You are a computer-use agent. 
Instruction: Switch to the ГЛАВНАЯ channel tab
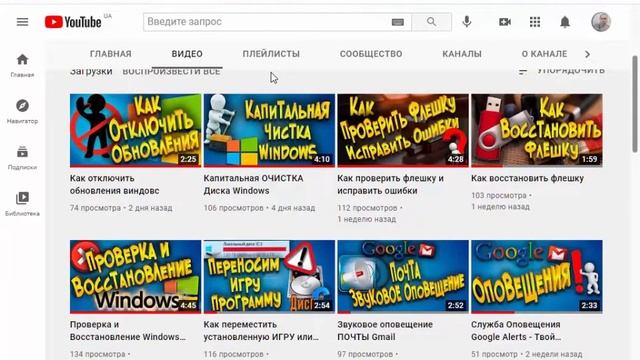[x=111, y=54]
